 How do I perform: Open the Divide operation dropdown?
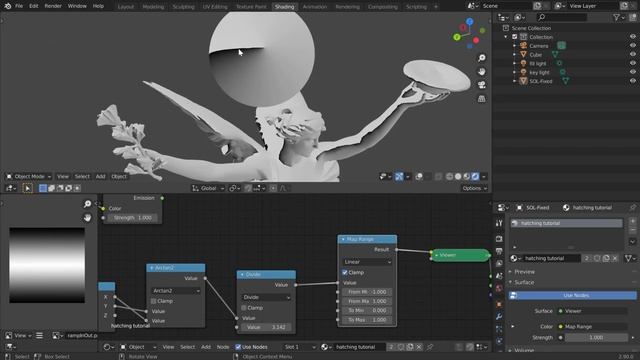click(x=266, y=297)
